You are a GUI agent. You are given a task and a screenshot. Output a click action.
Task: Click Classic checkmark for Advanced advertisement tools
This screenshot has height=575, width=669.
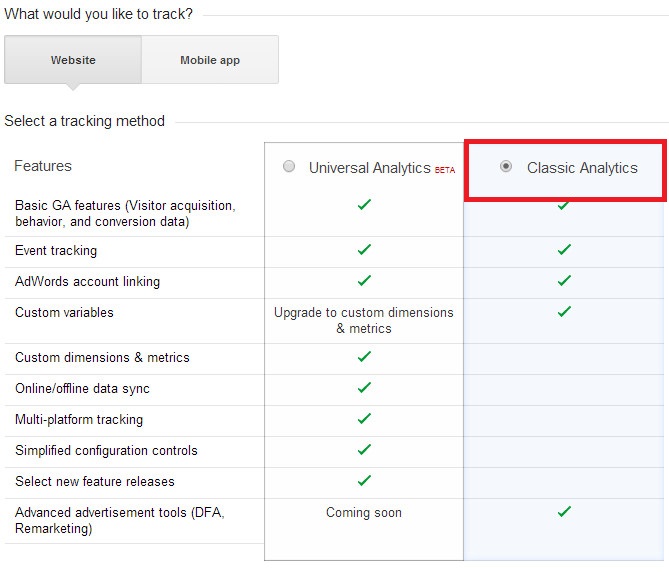[x=564, y=511]
